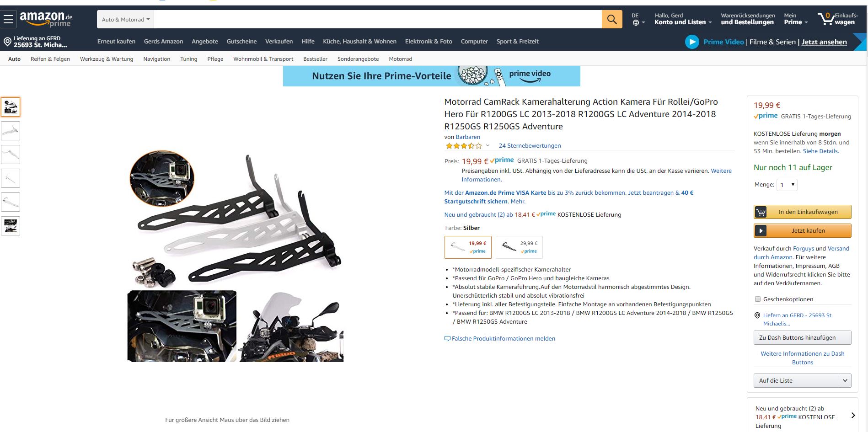Click the Amazon.de prime logo
Viewport: 868px width, 432px height.
click(46, 19)
